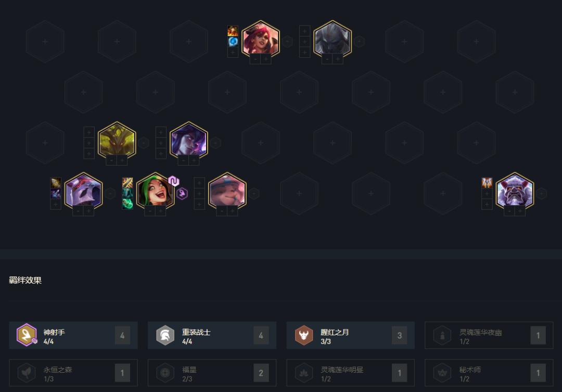Click the item icon beside the horned gray champion
The image size is (562, 392).
pyautogui.click(x=487, y=183)
